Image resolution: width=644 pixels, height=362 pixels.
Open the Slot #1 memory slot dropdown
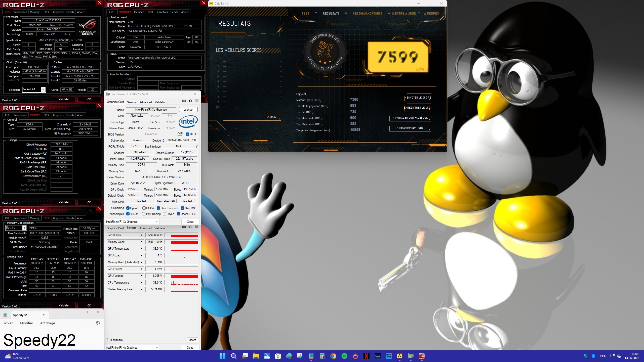(x=16, y=228)
